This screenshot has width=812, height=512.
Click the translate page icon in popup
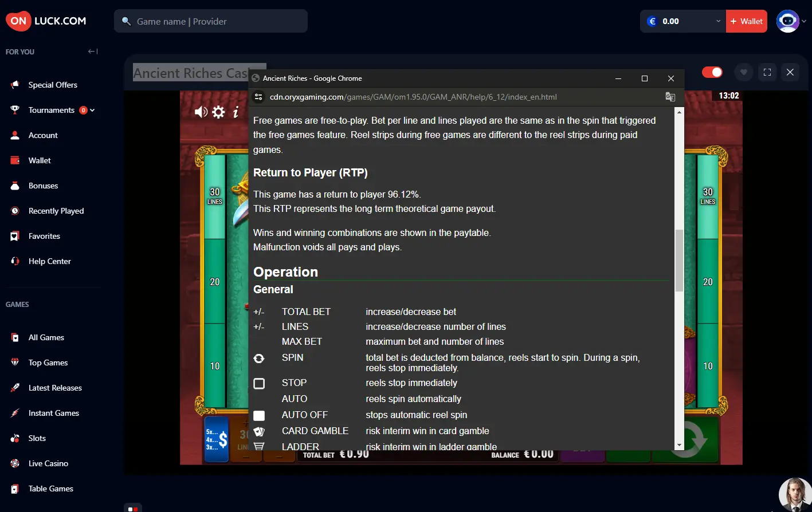point(670,97)
